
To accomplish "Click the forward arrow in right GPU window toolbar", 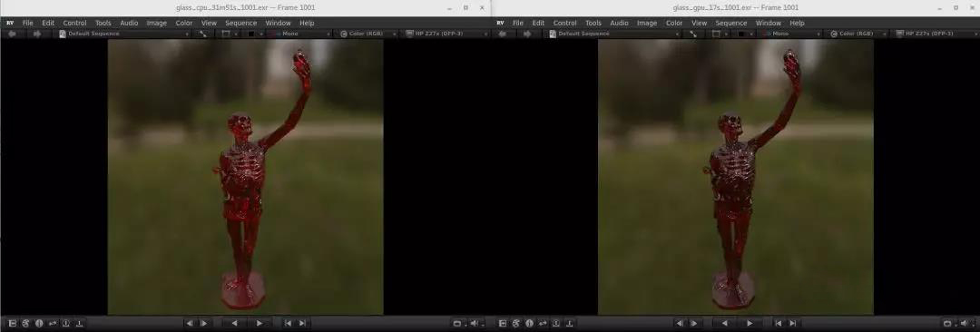I will tap(527, 34).
